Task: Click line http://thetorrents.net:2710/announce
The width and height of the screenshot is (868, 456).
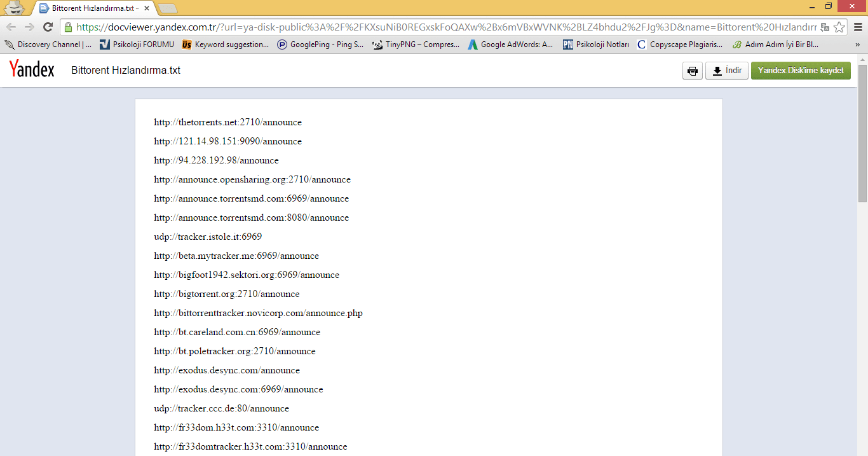Action: coord(228,122)
